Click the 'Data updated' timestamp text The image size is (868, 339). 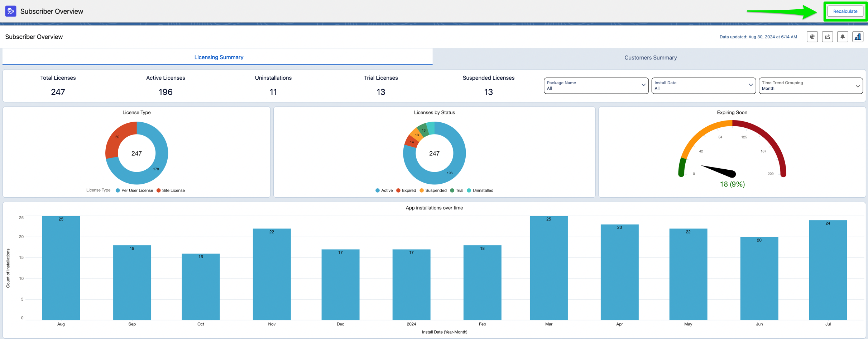[x=758, y=37]
